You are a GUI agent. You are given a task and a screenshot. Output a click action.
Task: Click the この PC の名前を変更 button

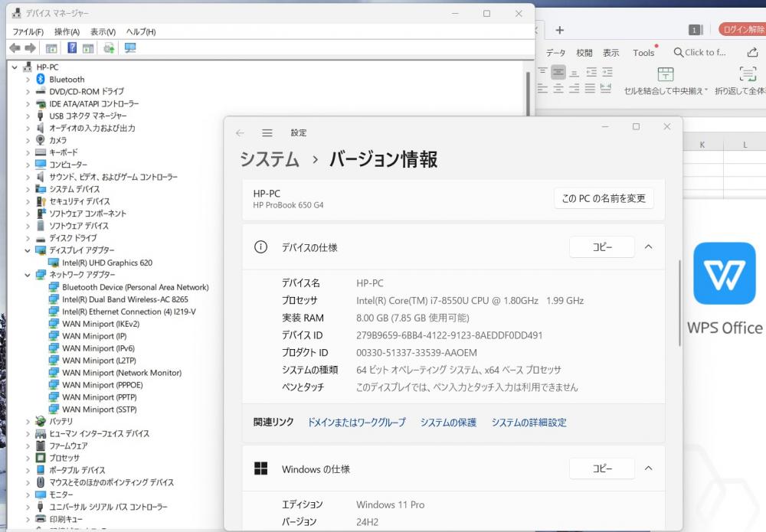click(x=604, y=198)
